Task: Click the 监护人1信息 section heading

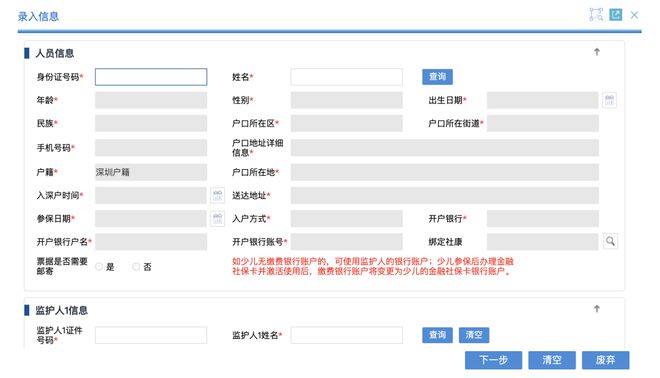Action: click(x=61, y=310)
